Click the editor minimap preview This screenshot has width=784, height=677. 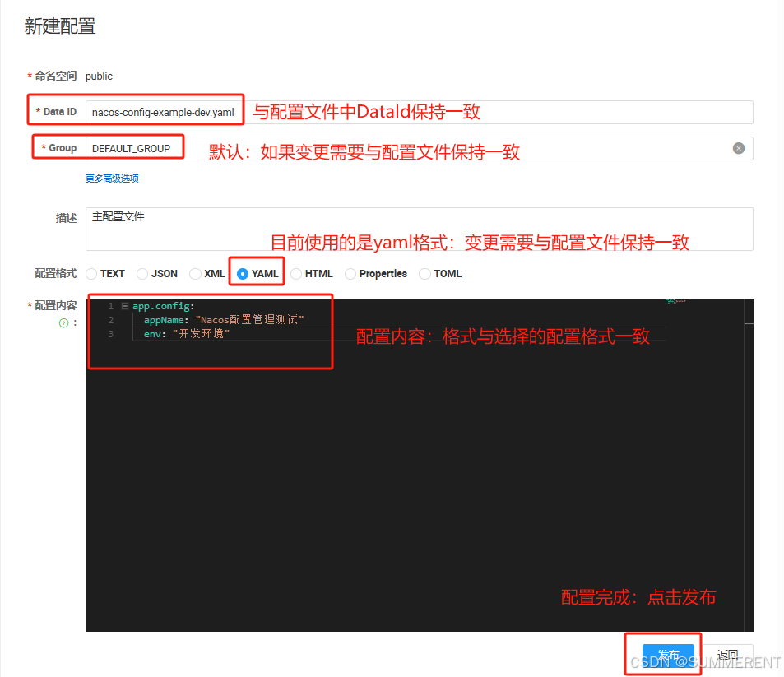click(675, 301)
